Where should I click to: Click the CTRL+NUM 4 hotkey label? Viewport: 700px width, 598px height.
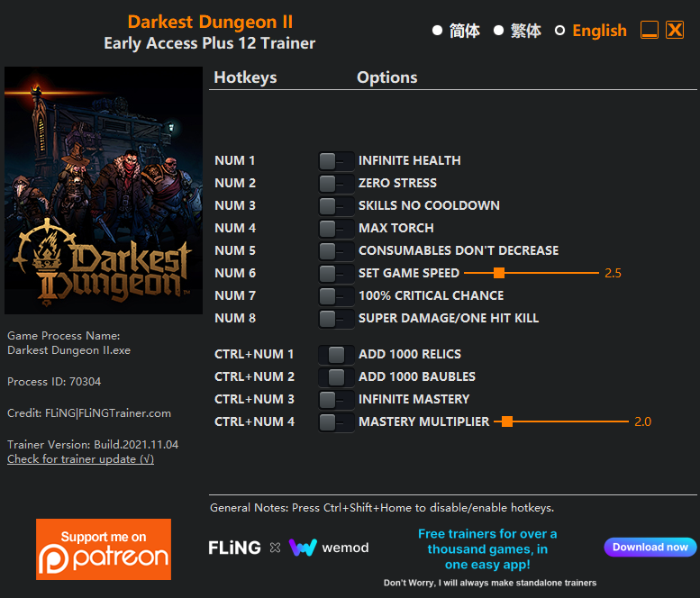tap(254, 421)
